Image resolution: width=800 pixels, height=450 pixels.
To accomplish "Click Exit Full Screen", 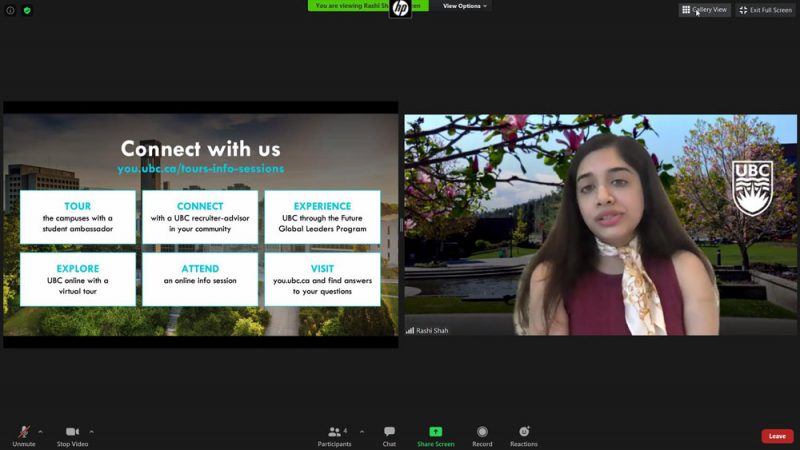I will 766,10.
